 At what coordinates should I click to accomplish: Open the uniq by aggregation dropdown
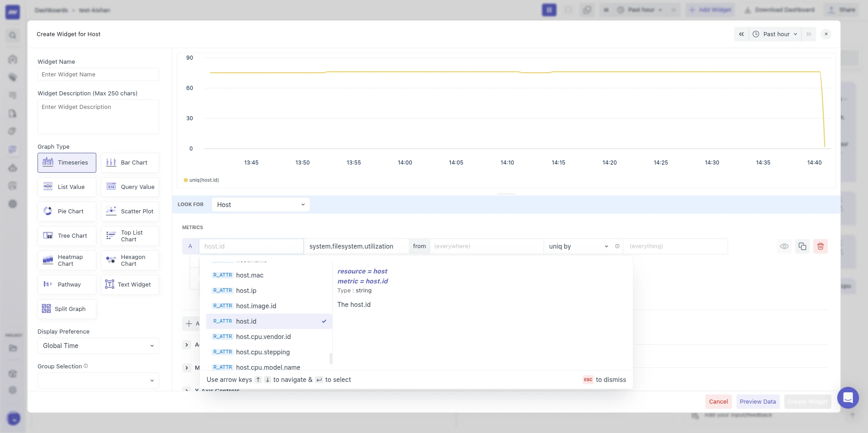point(578,246)
